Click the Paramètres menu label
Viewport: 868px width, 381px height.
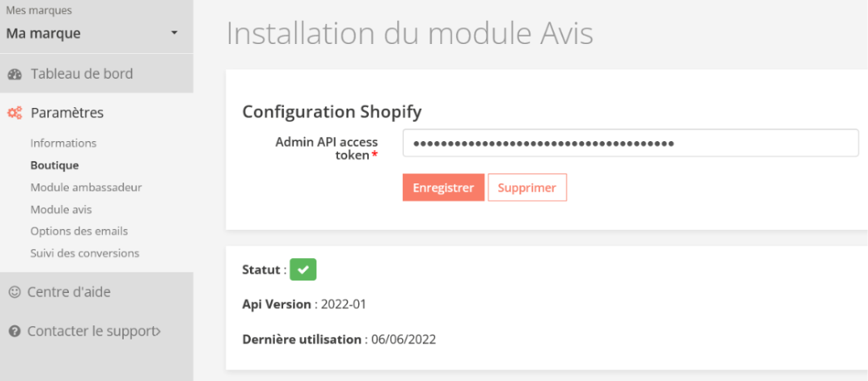67,113
